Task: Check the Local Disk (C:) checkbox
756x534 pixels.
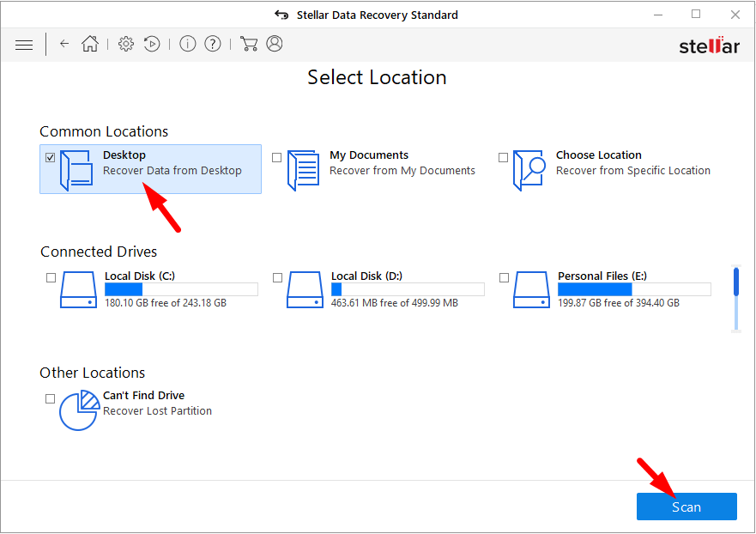Action: pos(51,278)
